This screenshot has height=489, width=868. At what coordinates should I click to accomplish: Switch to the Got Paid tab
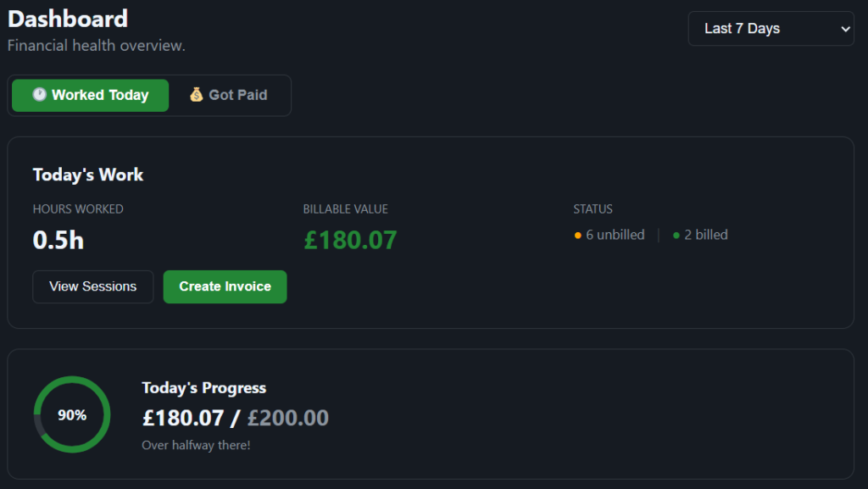click(x=229, y=95)
